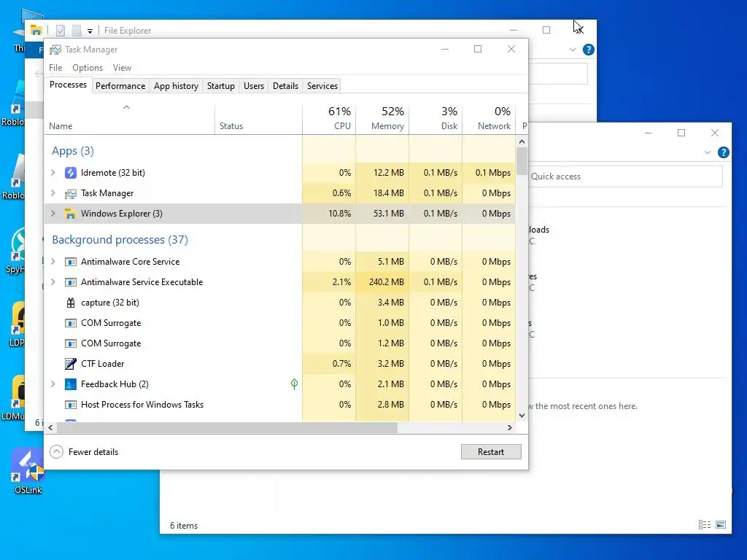Click the Antimalware Service Executable icon
The width and height of the screenshot is (747, 560).
tap(71, 282)
